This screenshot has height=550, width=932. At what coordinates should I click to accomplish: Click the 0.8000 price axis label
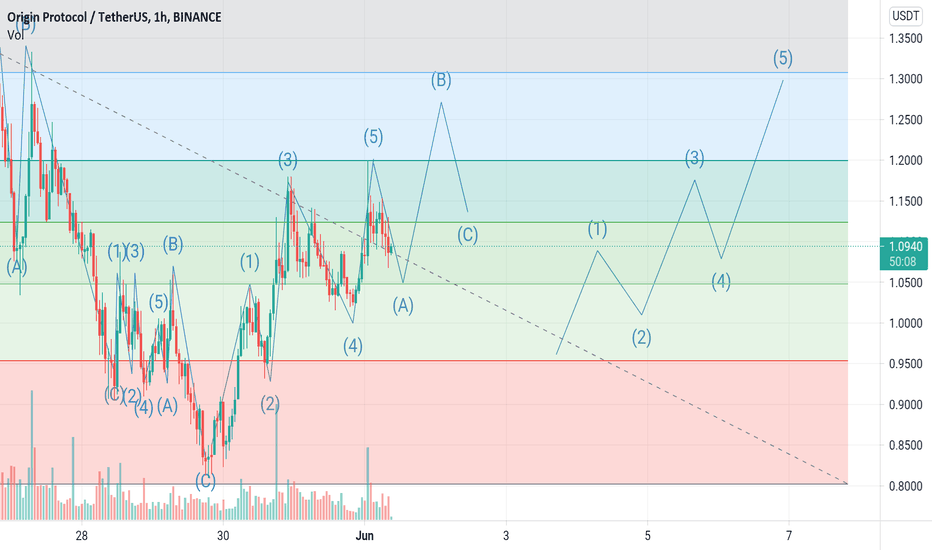pos(906,486)
